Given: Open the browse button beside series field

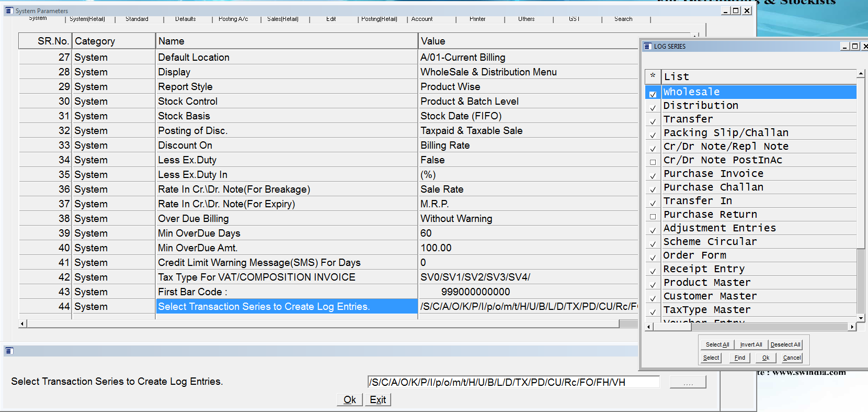Looking at the screenshot, I should coord(688,382).
